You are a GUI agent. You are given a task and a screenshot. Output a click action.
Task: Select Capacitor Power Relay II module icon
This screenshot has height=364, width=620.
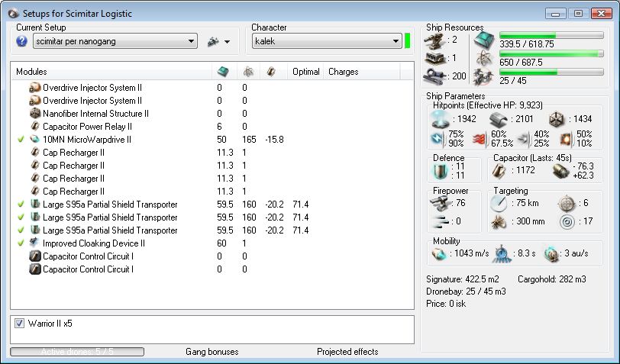click(x=35, y=127)
